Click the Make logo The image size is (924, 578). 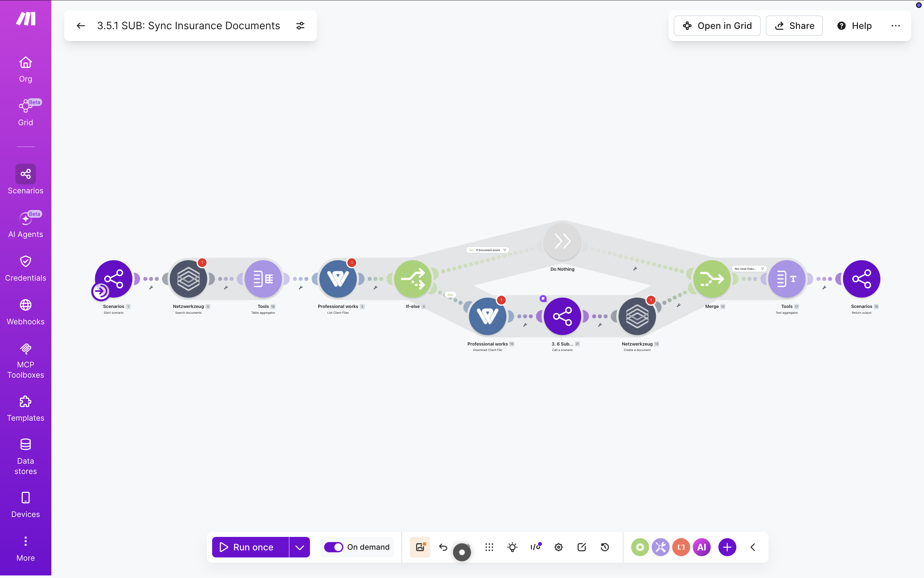[x=26, y=18]
